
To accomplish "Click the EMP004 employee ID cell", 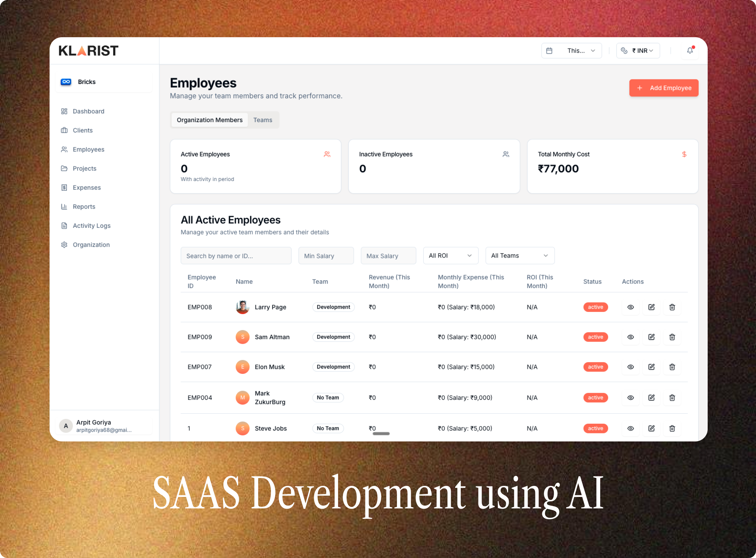I will 200,397.
